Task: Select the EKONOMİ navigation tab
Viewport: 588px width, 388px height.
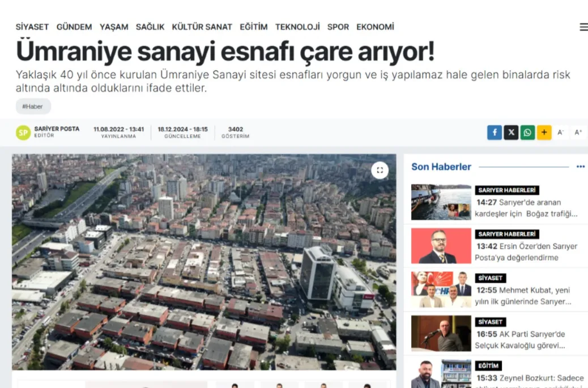Action: (375, 27)
